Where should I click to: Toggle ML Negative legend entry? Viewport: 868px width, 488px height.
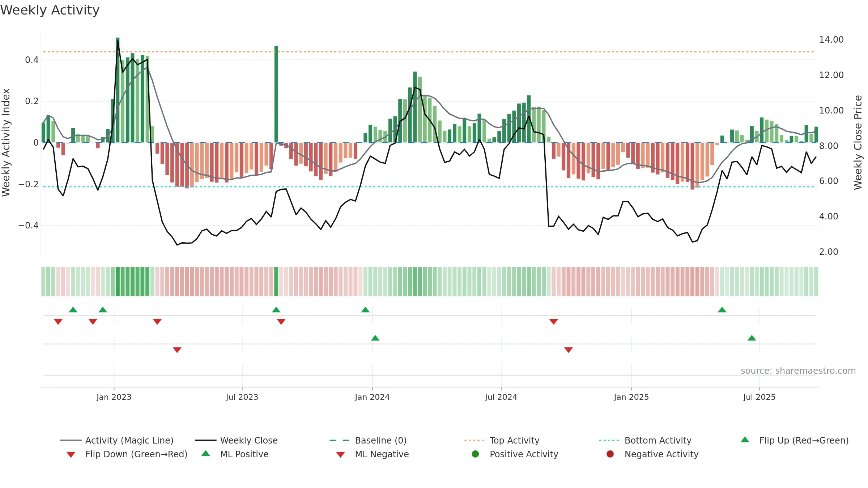(373, 454)
